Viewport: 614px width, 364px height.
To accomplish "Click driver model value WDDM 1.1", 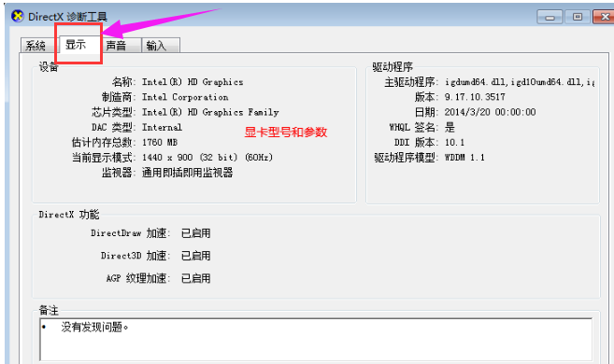I will click(x=464, y=158).
